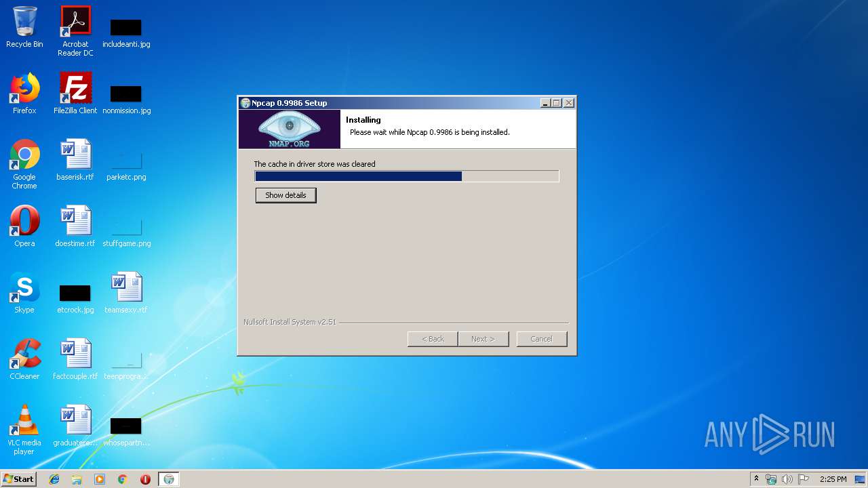The image size is (868, 488).
Task: Close the Npcap Setup window
Action: tap(569, 103)
